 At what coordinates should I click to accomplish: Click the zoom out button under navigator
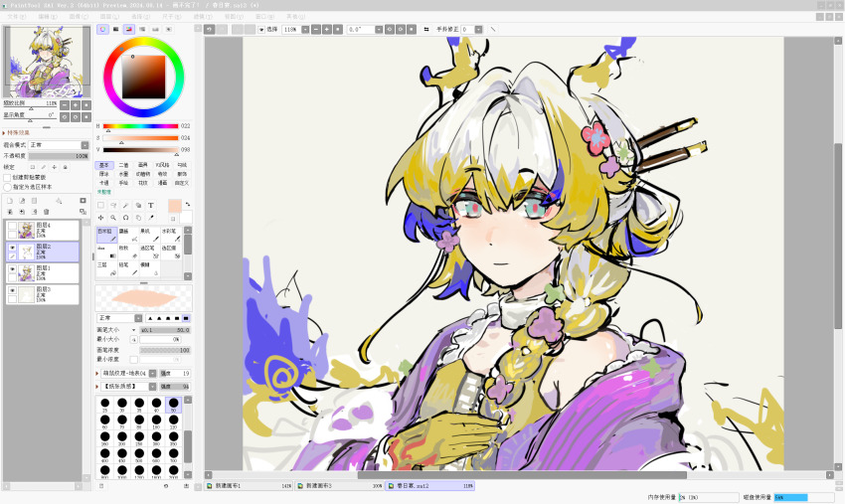65,105
